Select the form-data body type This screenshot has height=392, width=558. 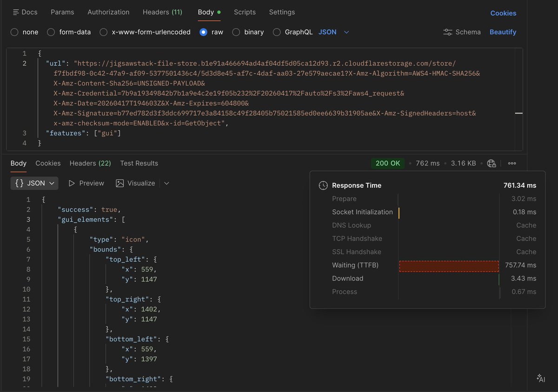pyautogui.click(x=51, y=32)
